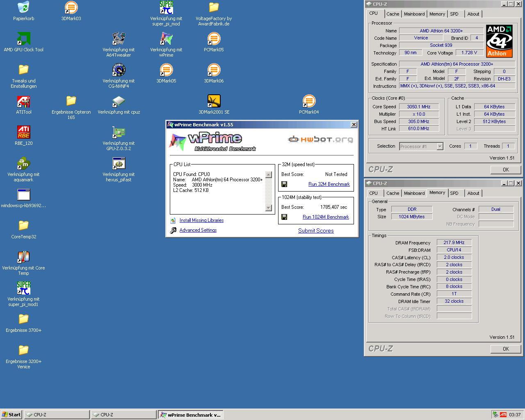Launch the 3DMark05 desktop icon

166,70
